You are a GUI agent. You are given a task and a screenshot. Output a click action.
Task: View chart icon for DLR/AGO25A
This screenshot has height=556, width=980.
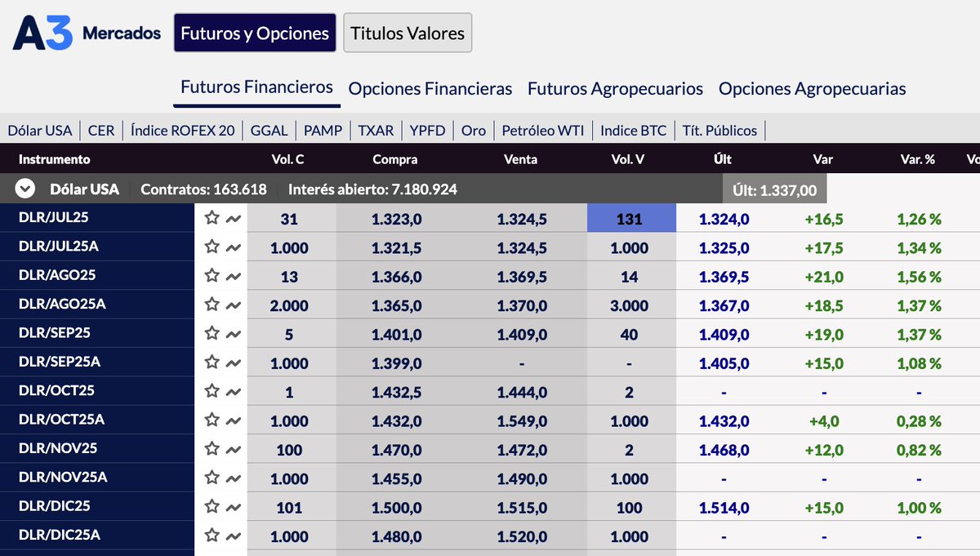(x=234, y=305)
